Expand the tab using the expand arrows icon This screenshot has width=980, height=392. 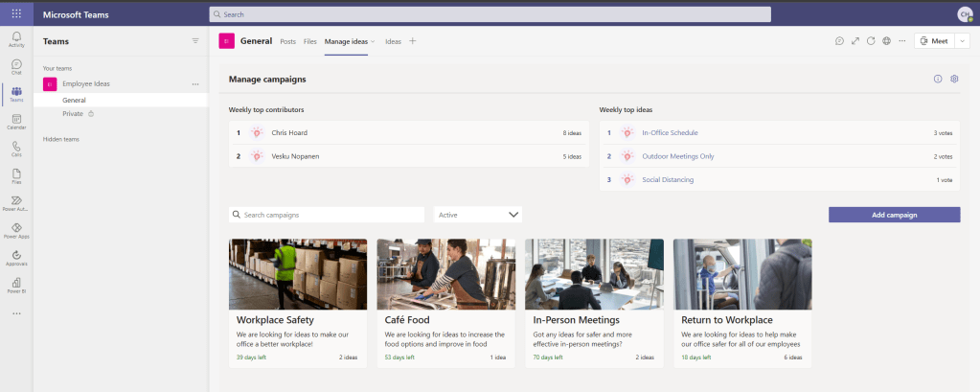click(855, 41)
